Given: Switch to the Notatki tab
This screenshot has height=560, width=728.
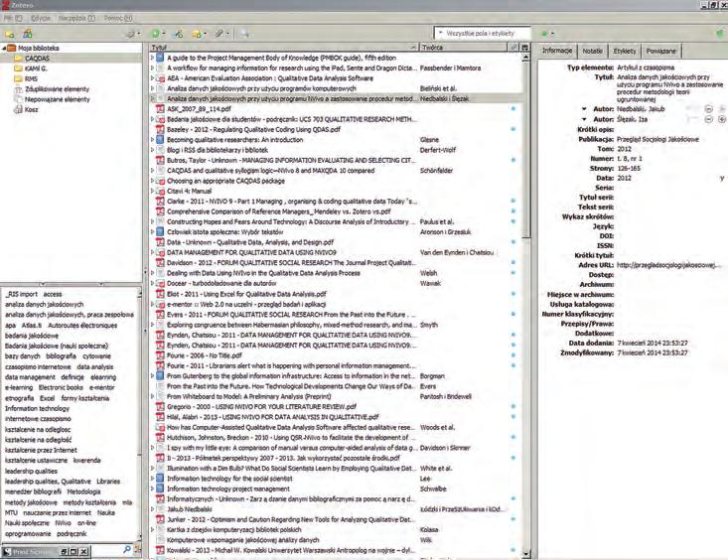Looking at the screenshot, I should click(592, 51).
